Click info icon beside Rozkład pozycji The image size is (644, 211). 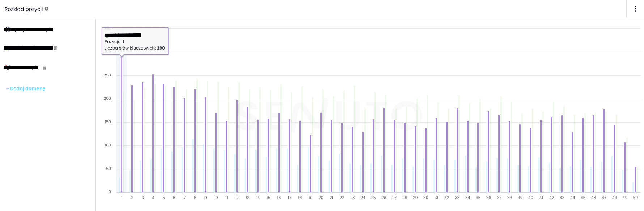click(x=47, y=9)
